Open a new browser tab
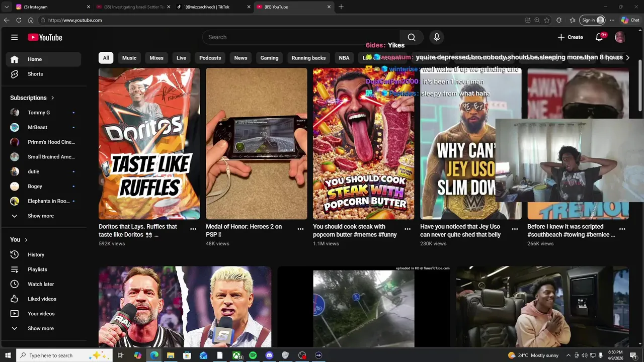 point(341,7)
